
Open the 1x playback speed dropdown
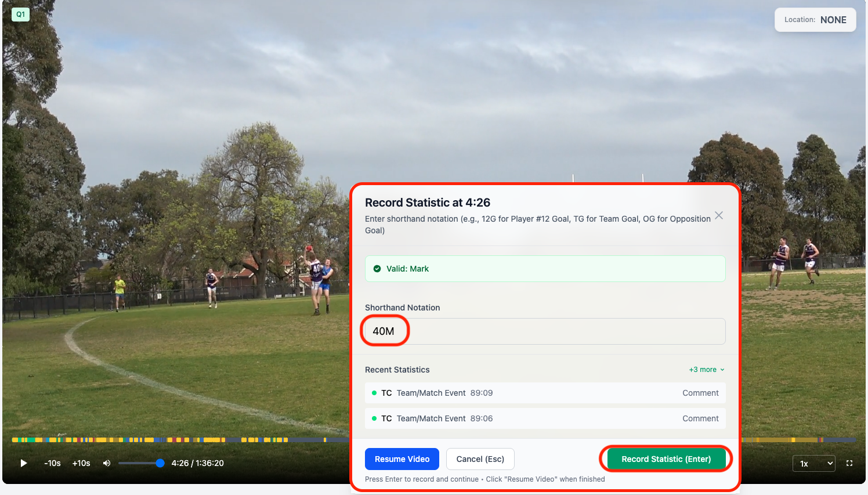814,463
